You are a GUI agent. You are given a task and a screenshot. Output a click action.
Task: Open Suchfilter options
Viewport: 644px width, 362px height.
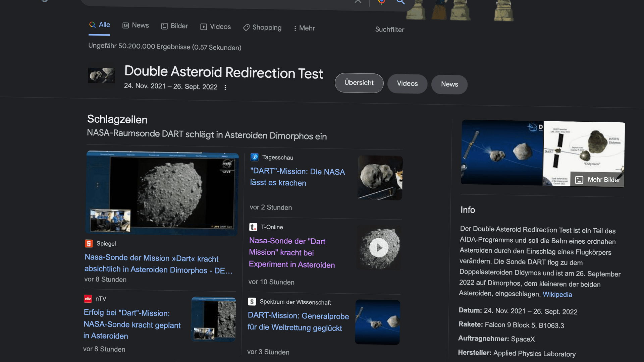click(x=389, y=29)
